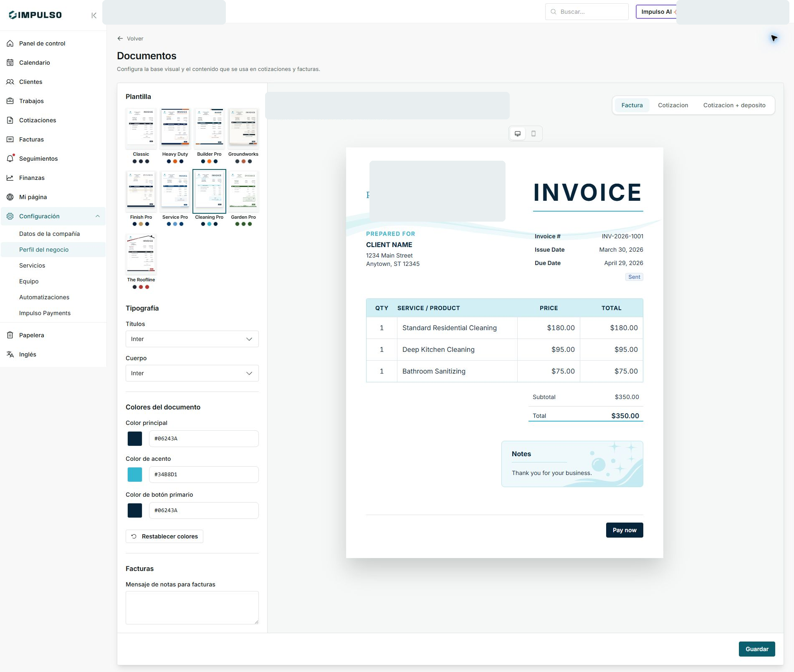The image size is (794, 672).
Task: Click the Sent status badge
Action: point(634,277)
